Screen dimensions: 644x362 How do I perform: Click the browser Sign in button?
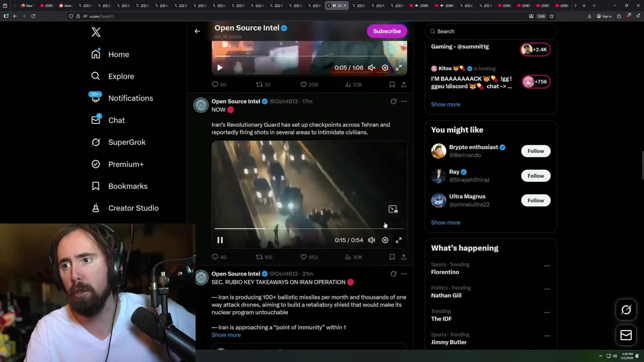coord(604,16)
